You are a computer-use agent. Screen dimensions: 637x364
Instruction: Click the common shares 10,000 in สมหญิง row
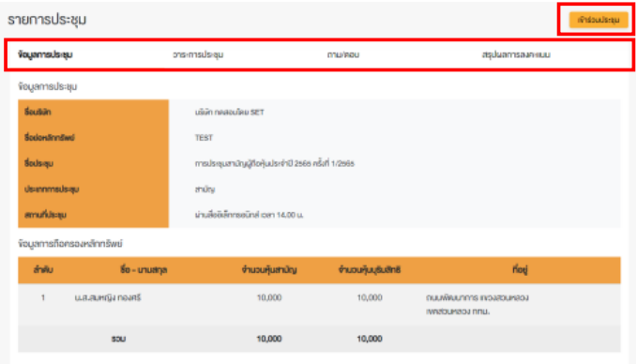(269, 297)
